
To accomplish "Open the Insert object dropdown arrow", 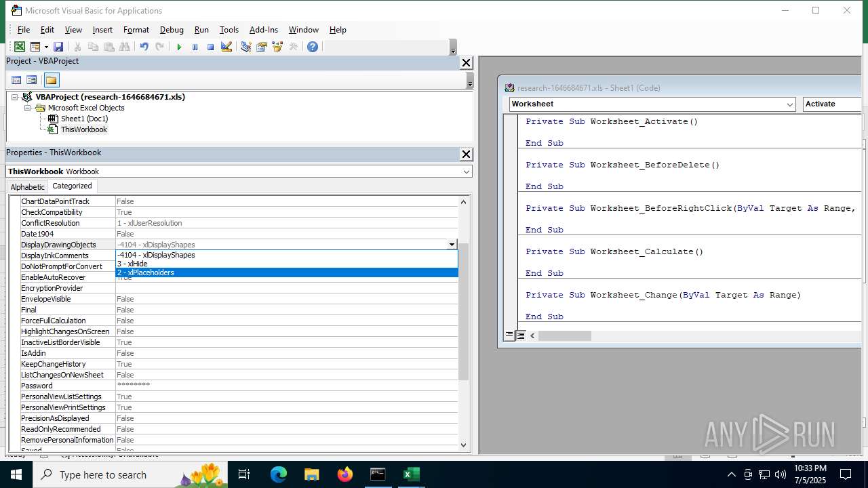I will click(x=46, y=47).
